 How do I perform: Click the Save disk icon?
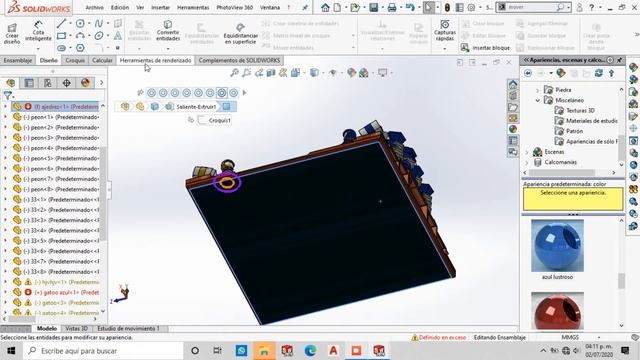(373, 7)
